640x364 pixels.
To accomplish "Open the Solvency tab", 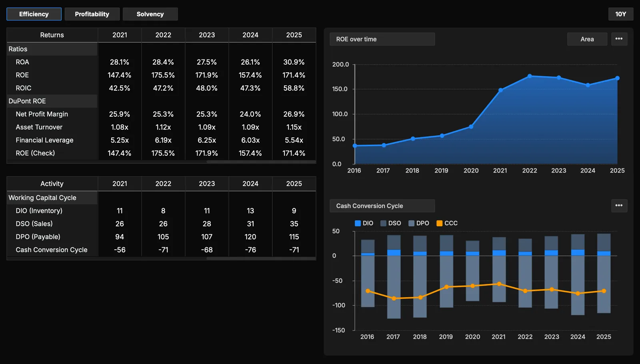I will 150,14.
